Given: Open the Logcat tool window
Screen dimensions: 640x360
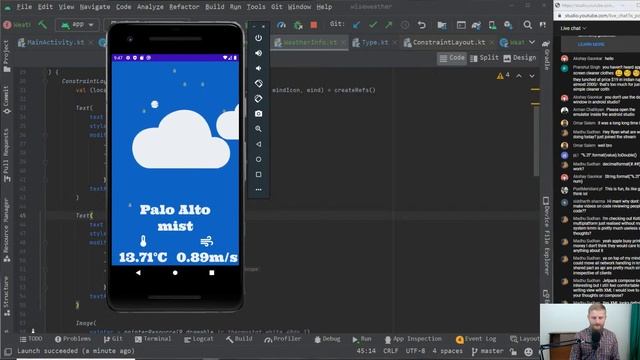Looking at the screenshot, I should 199,339.
